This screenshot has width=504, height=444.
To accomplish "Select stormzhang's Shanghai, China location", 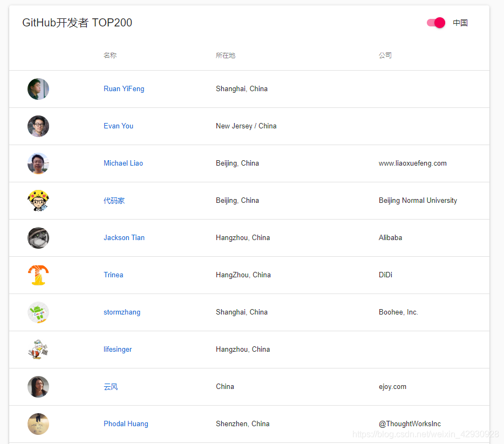I will point(242,312).
